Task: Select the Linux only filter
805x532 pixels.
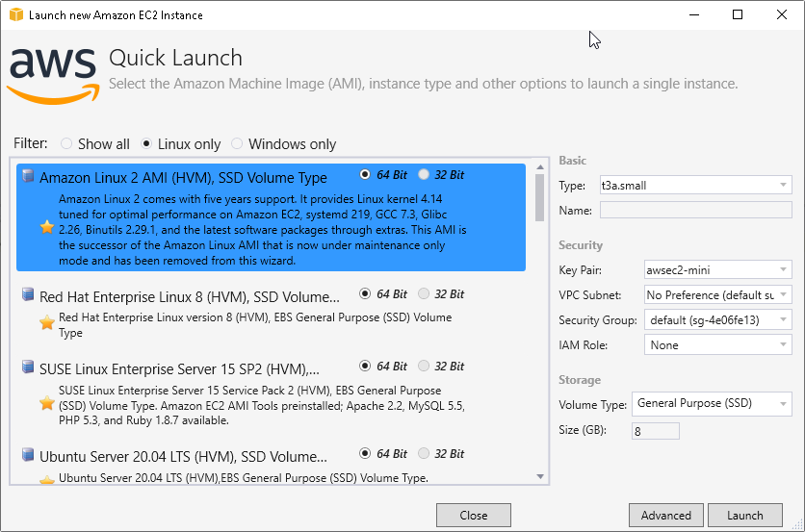Action: tap(181, 144)
